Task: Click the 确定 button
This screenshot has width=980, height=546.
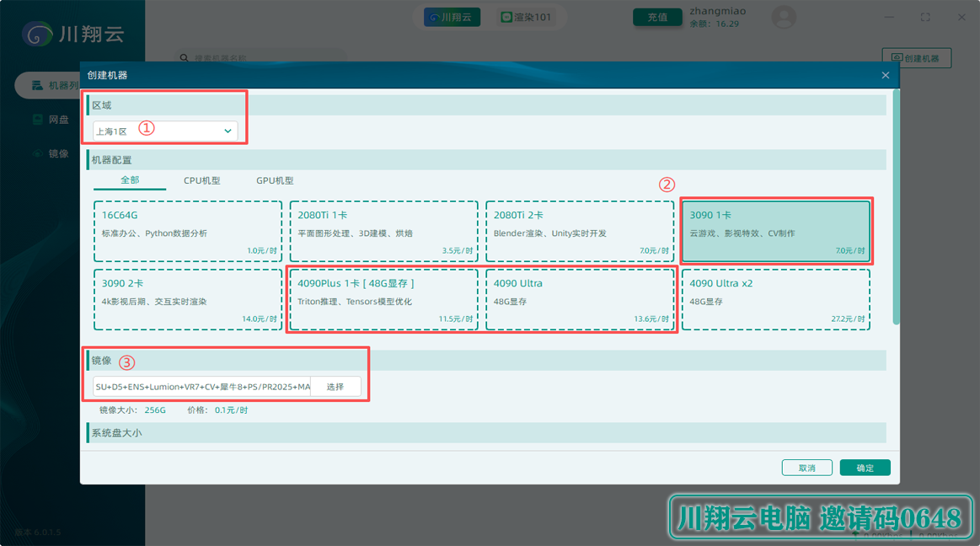Action: click(x=865, y=468)
